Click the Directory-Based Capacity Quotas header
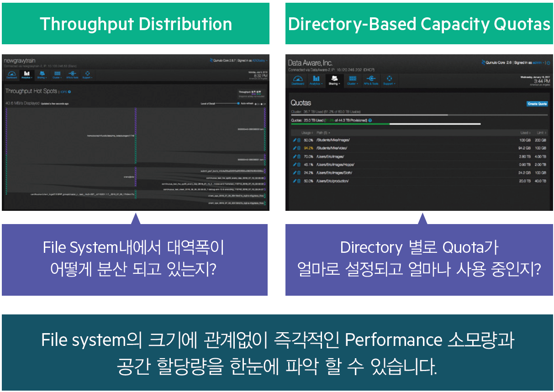554x392 pixels. pos(419,24)
